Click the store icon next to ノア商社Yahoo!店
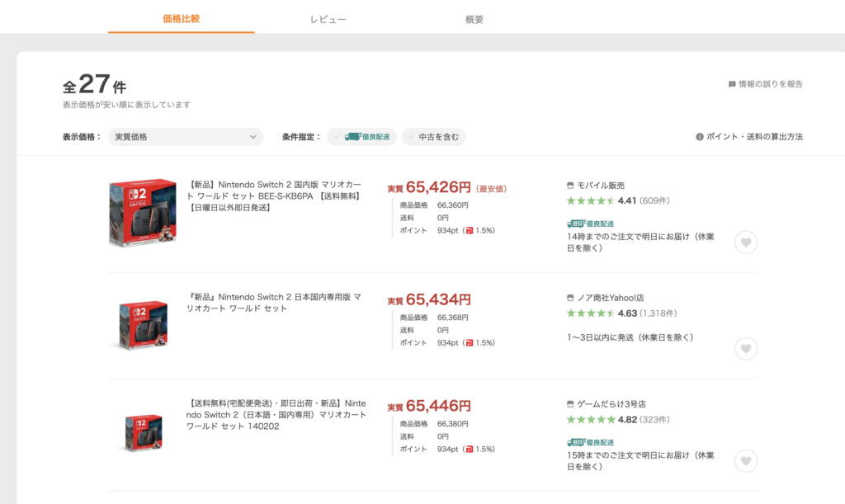The image size is (845, 504). [570, 298]
